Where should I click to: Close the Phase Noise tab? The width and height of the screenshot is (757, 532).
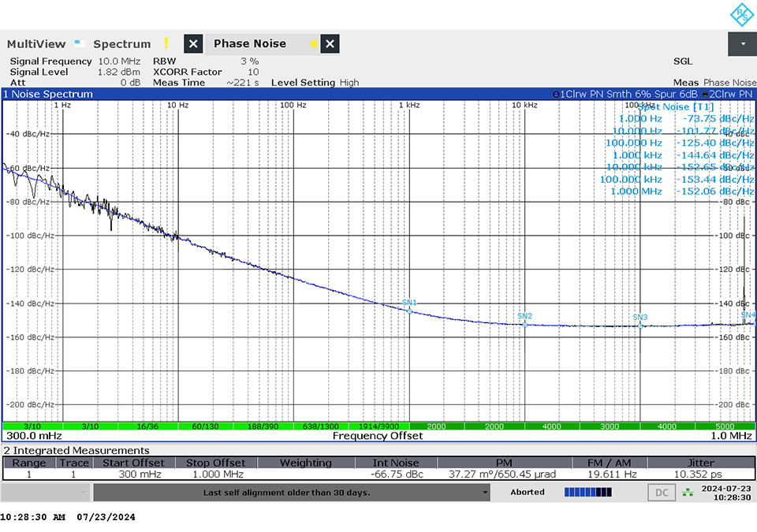tap(330, 44)
